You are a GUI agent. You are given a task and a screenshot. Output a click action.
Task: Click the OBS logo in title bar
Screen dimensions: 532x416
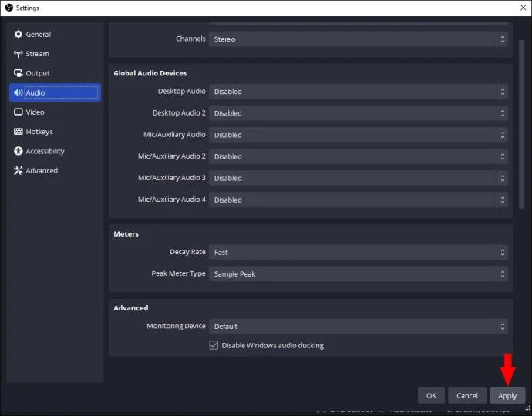coord(9,8)
